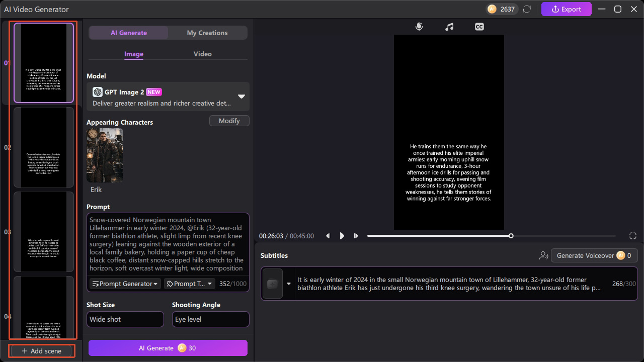644x362 pixels.
Task: Open the Model selection dropdown
Action: [168, 97]
